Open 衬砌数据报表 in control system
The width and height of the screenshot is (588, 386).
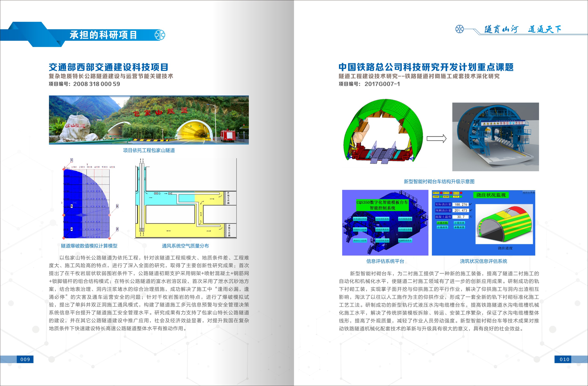[405, 240]
